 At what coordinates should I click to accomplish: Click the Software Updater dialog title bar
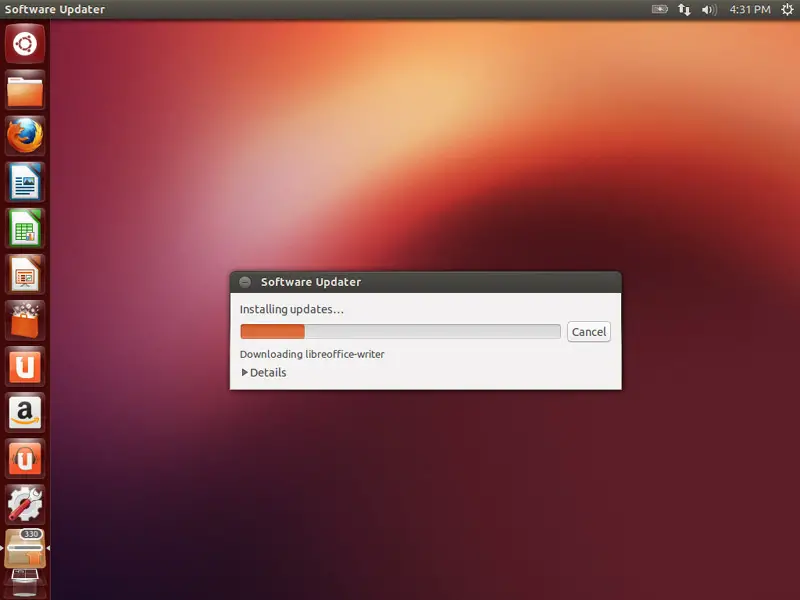click(x=426, y=282)
